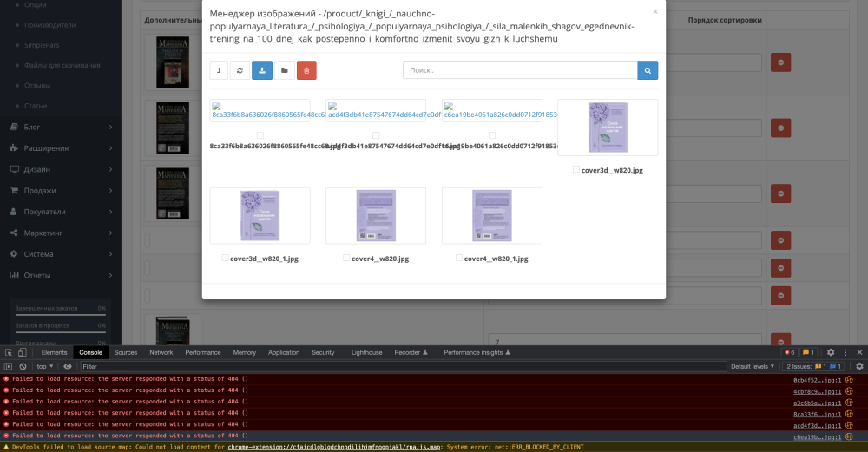Clear the console with the DevTools clear icon
Screen dimensions: 868x452
23,367
